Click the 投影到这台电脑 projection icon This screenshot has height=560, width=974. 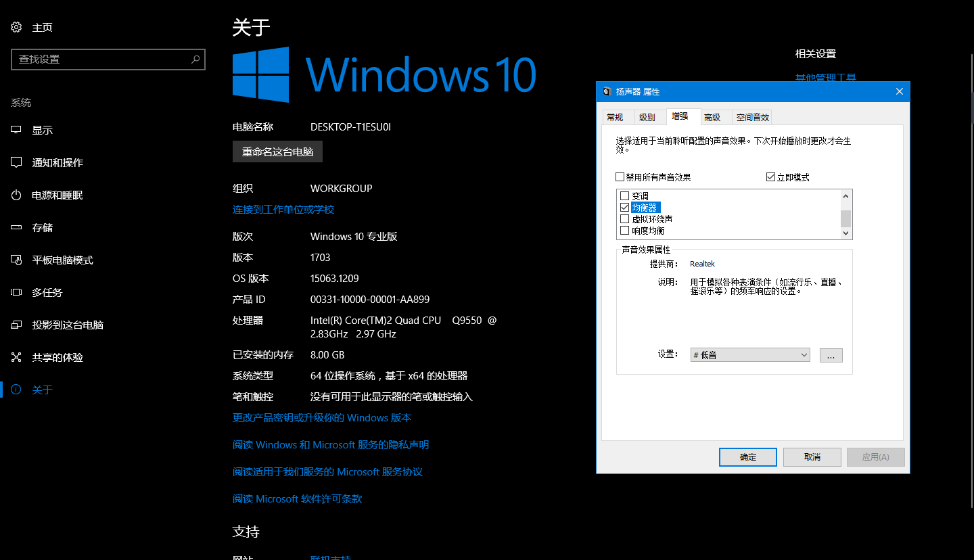(16, 325)
